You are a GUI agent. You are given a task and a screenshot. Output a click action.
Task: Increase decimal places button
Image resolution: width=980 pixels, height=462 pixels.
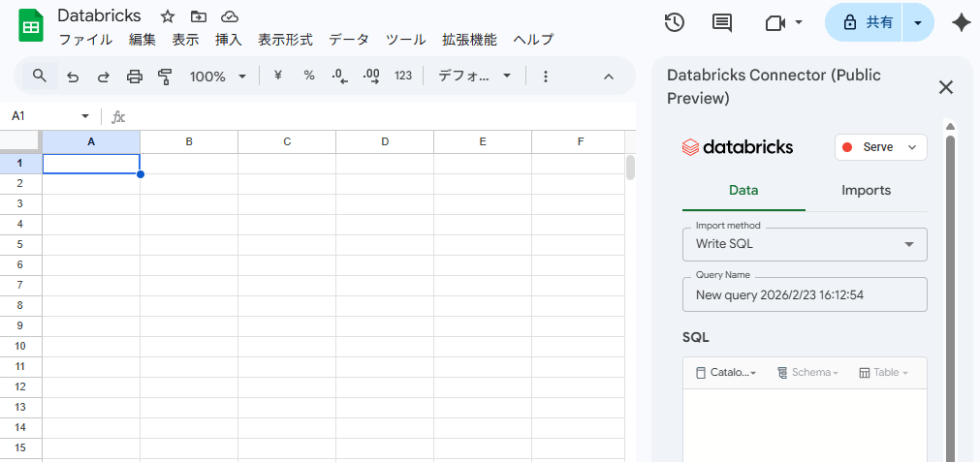tap(370, 76)
